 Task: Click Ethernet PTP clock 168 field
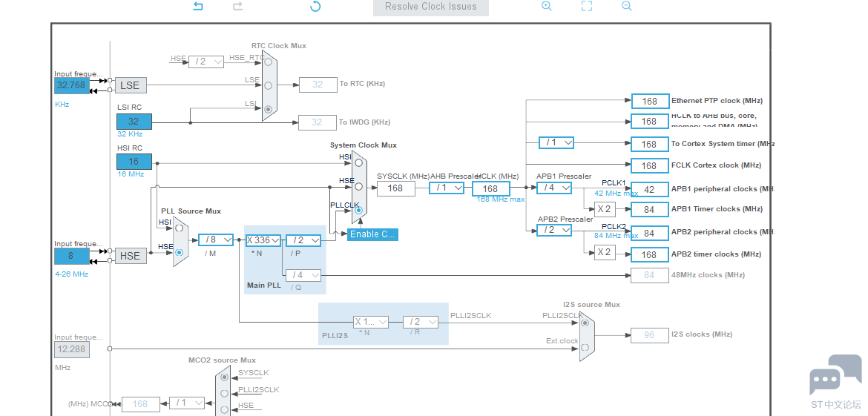pyautogui.click(x=650, y=102)
